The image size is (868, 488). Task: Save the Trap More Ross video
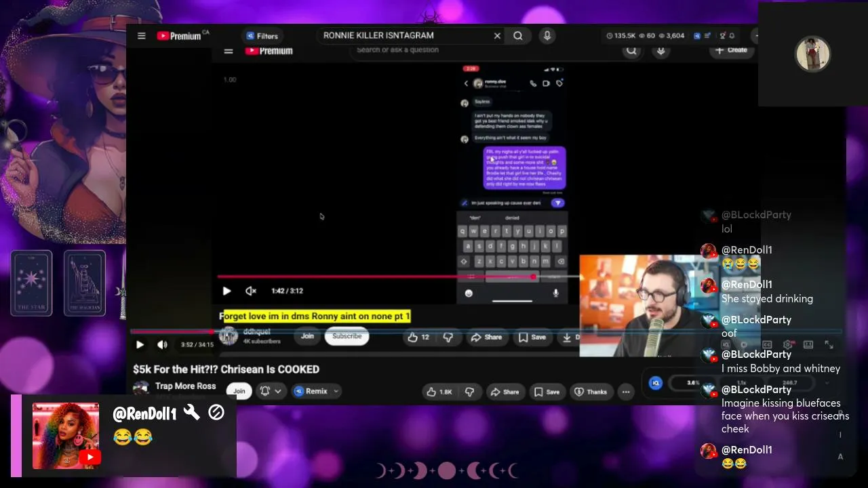(547, 392)
